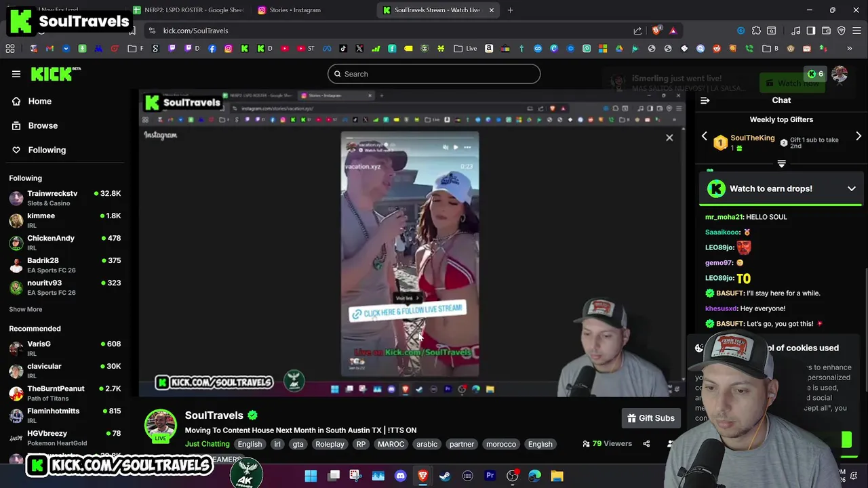Open SoulTravels streamer avatar
The image size is (868, 488).
pos(161,426)
